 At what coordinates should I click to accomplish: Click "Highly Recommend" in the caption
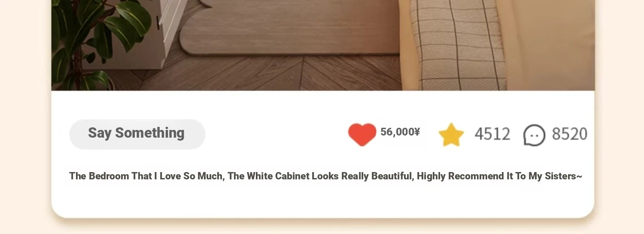point(460,176)
